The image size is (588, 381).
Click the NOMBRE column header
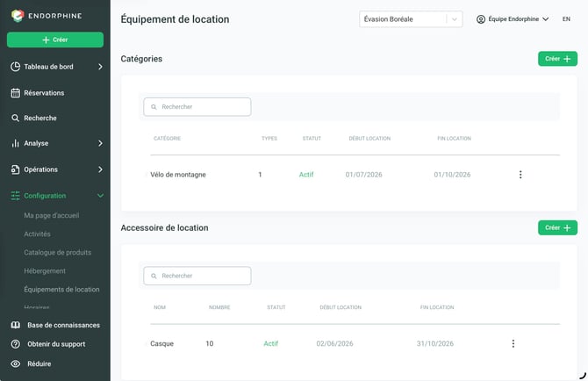click(x=219, y=307)
